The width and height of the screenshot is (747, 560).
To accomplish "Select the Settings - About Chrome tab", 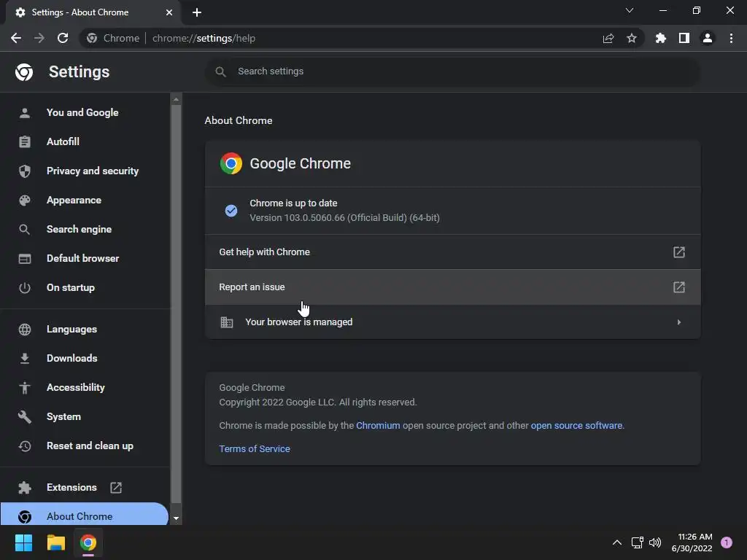I will (x=93, y=12).
